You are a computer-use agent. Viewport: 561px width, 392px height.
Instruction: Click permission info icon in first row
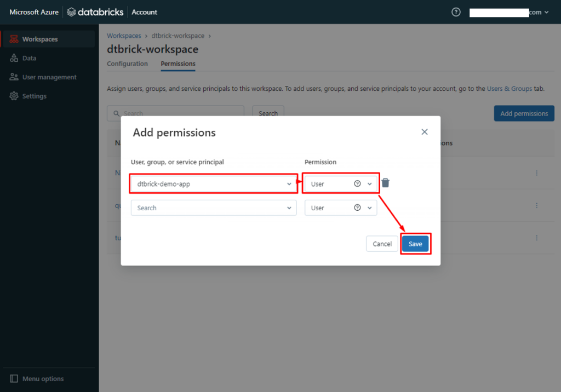click(x=358, y=184)
